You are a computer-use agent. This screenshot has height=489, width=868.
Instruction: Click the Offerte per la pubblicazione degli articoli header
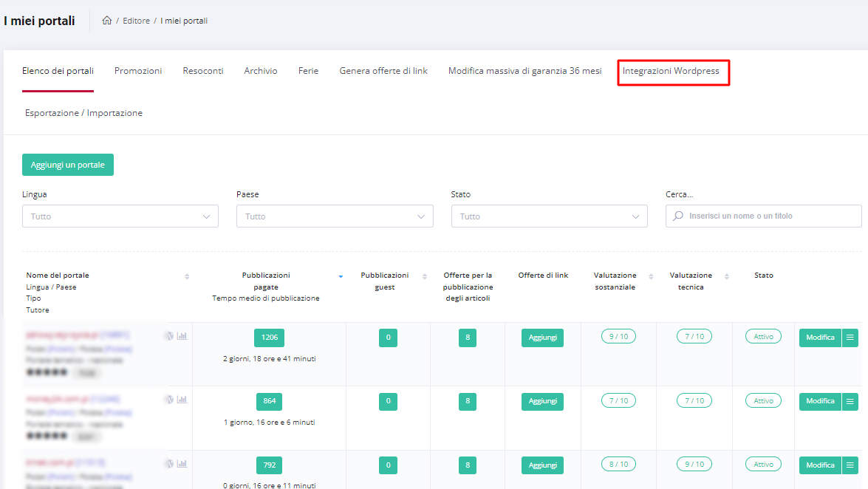[x=468, y=287]
